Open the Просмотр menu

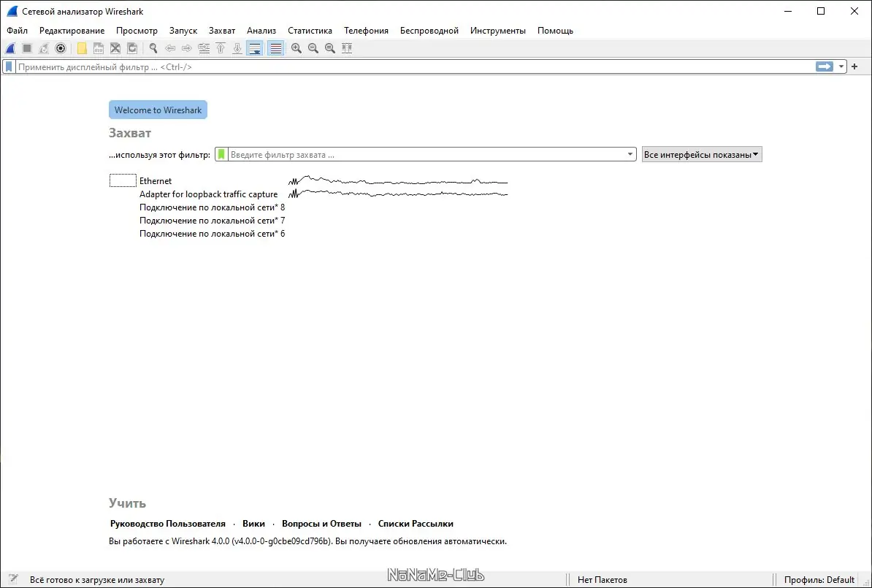(137, 31)
